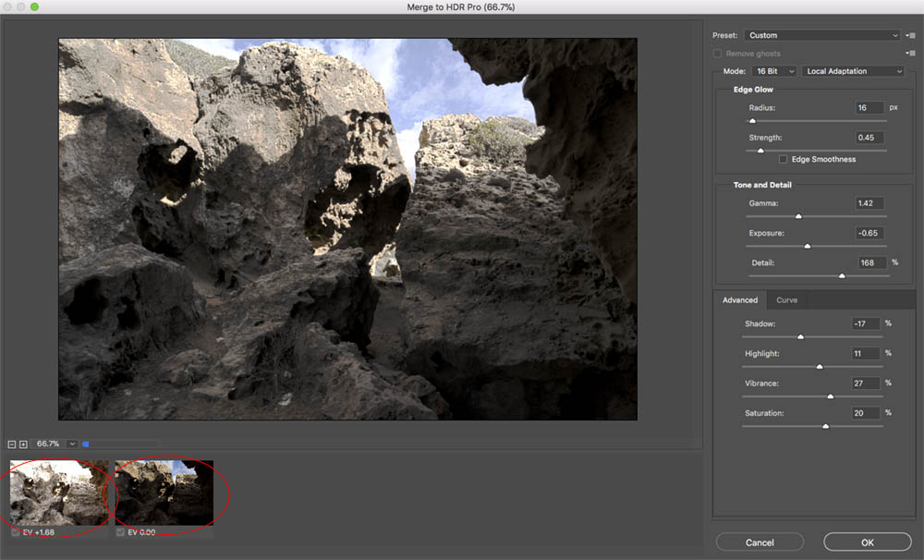The width and height of the screenshot is (924, 560).
Task: Click the OK button
Action: (x=867, y=542)
